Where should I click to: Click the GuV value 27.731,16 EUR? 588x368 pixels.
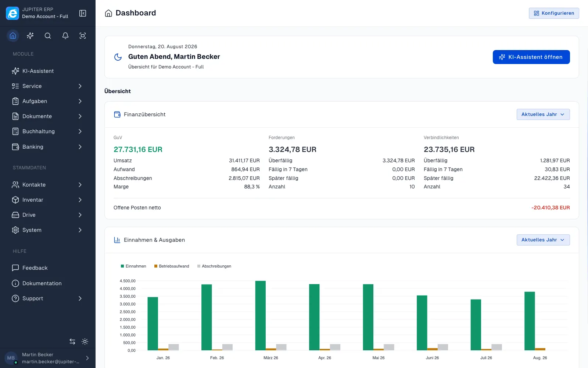[138, 149]
